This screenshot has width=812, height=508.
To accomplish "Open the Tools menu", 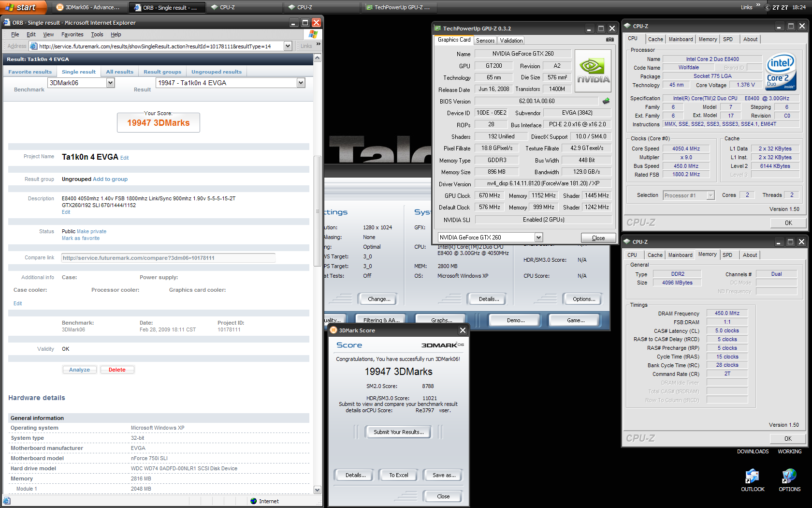I will click(97, 34).
